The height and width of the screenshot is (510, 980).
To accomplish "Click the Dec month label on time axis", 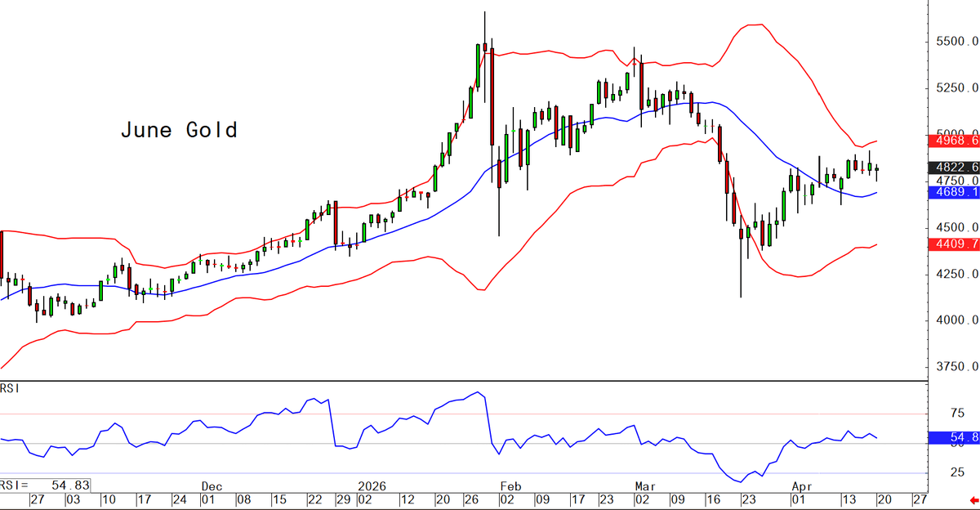I will point(212,485).
